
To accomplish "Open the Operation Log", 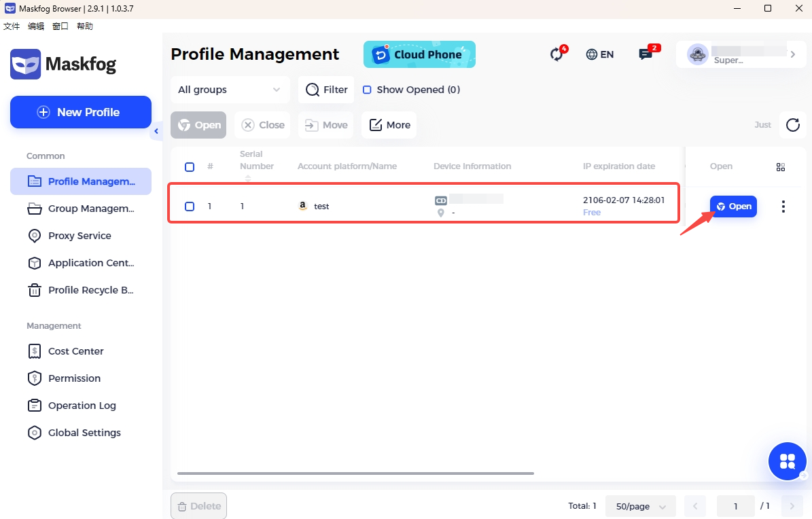I will click(x=81, y=406).
